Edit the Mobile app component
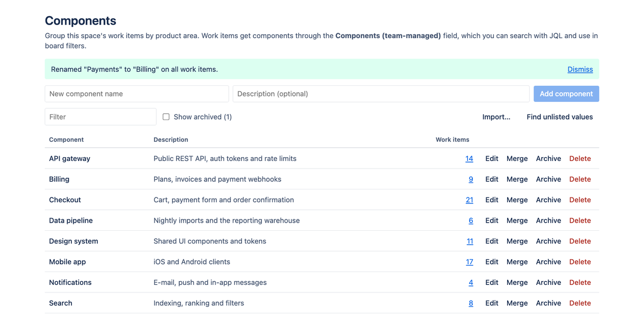Image resolution: width=644 pixels, height=315 pixels. [x=492, y=262]
